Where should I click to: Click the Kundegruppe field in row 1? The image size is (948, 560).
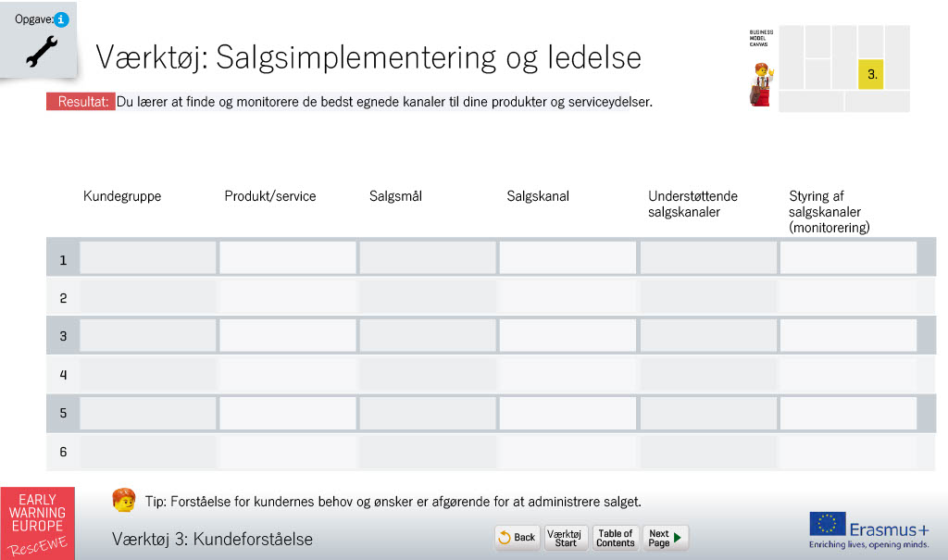(147, 257)
